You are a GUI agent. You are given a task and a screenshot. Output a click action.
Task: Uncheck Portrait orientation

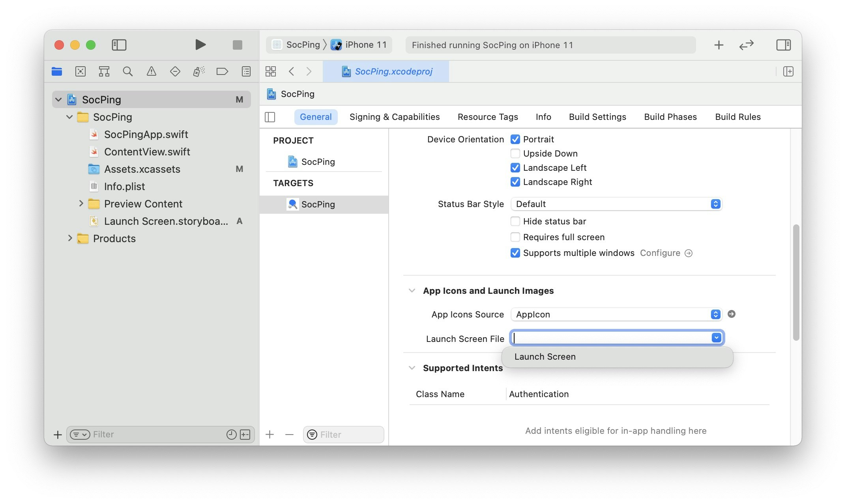515,139
